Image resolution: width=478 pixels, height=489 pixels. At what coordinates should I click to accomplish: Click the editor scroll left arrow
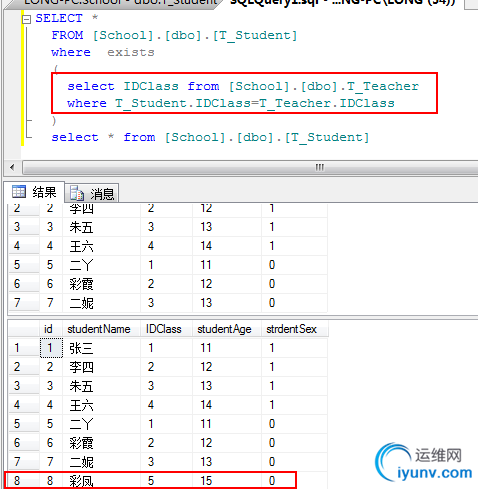coord(12,167)
